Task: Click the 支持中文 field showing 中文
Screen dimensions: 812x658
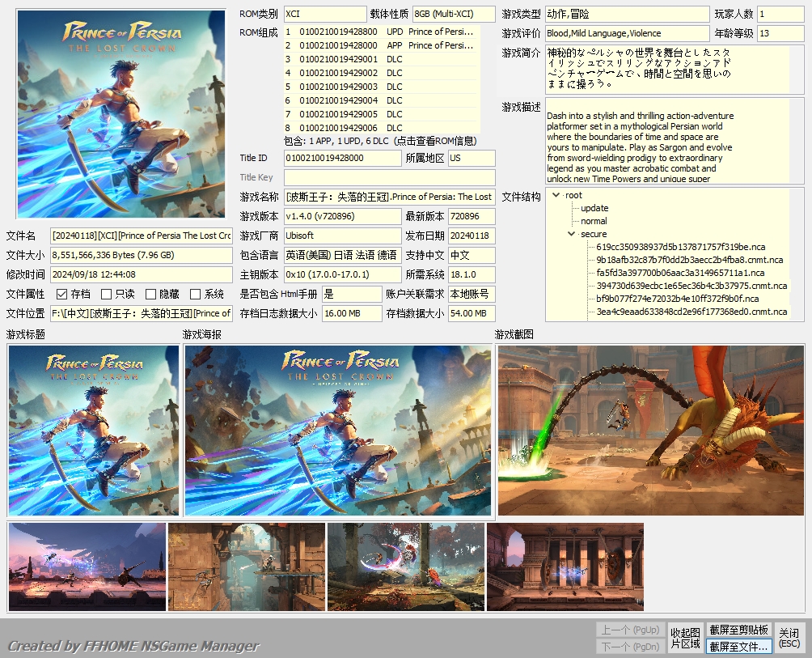Action: tap(472, 256)
